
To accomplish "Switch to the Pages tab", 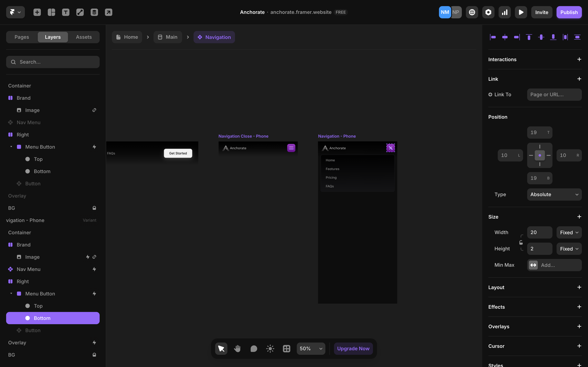I will [22, 37].
